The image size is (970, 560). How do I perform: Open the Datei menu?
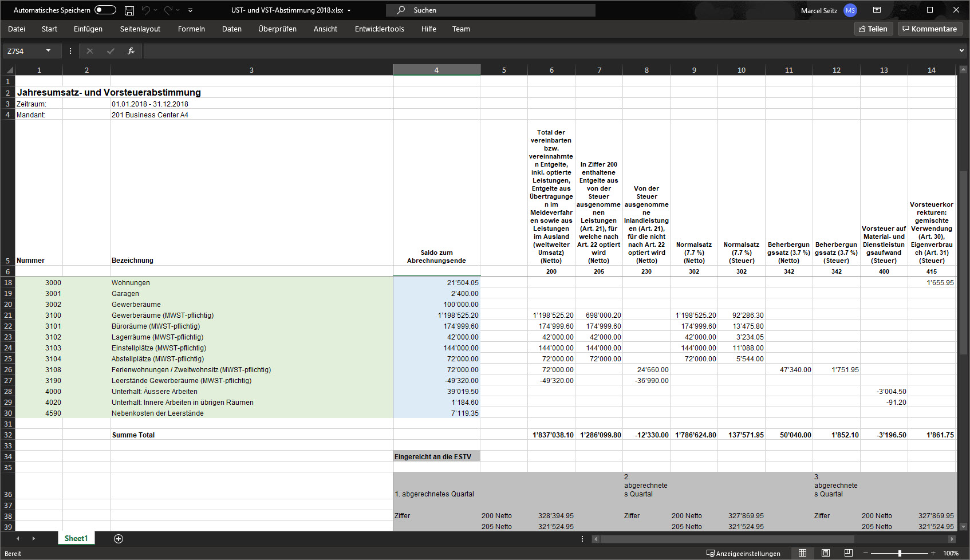click(17, 29)
